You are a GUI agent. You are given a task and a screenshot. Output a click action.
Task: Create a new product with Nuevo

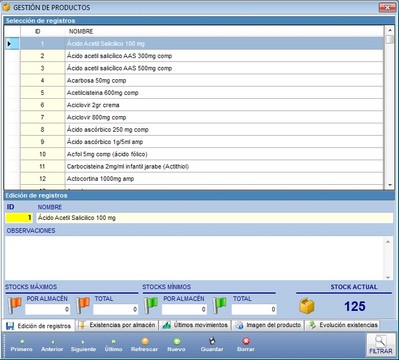176,346
